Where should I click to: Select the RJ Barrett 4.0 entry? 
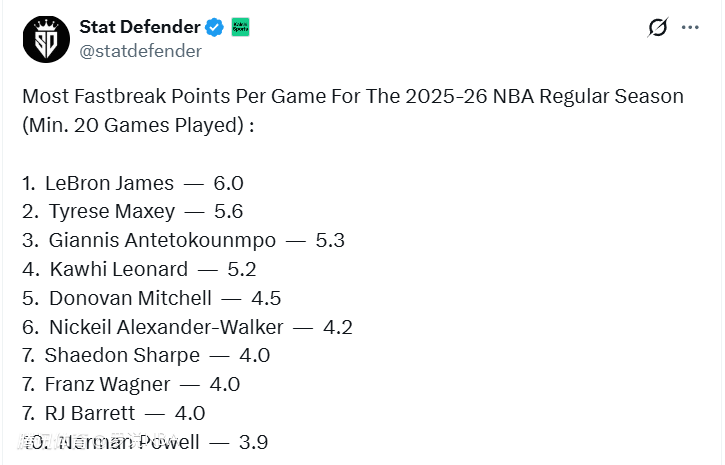[x=114, y=413]
